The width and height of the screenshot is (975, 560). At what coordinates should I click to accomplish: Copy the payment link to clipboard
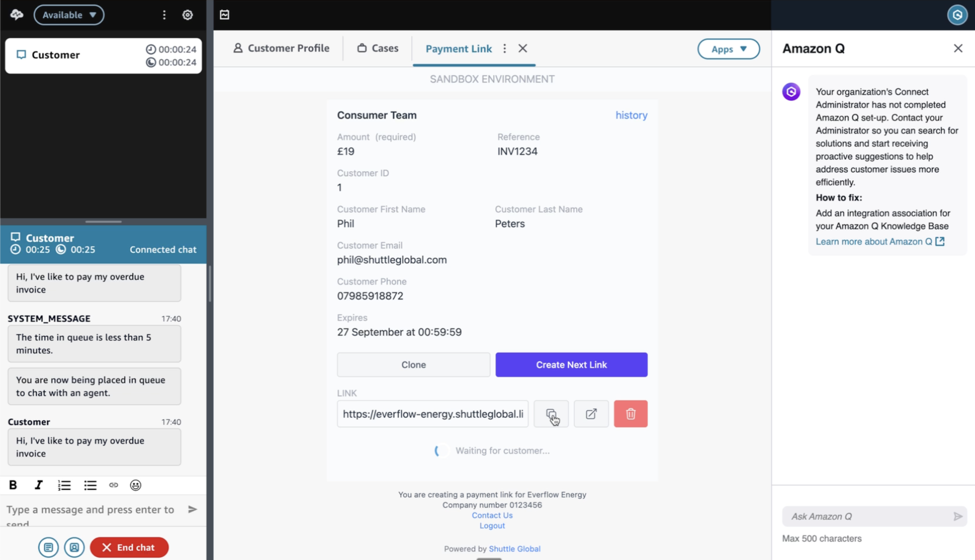click(x=551, y=414)
